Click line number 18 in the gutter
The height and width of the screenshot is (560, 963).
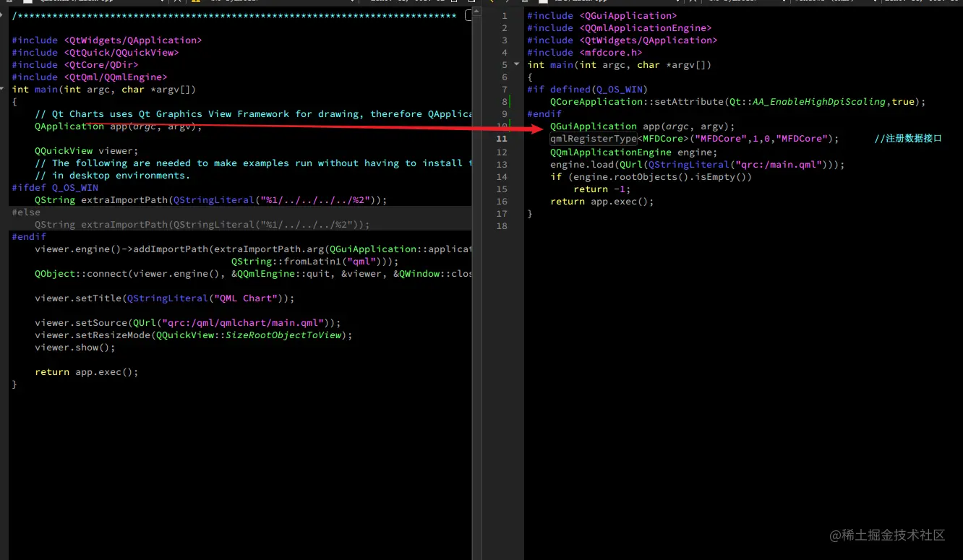(502, 226)
